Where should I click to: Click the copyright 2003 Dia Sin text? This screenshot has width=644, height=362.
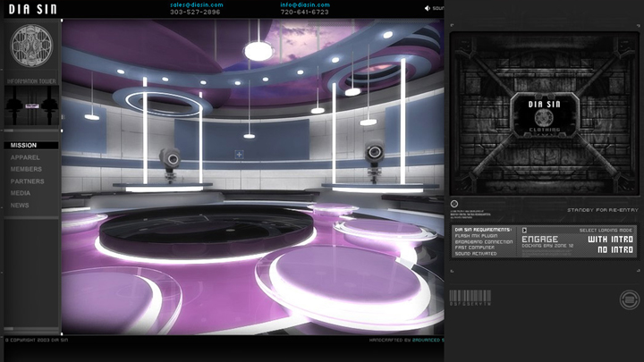[37, 341]
